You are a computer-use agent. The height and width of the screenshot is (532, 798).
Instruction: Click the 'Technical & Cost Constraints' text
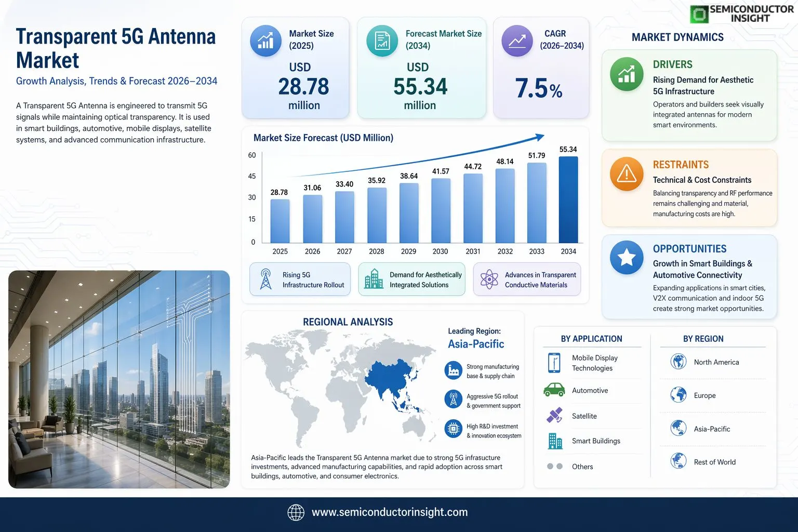[x=702, y=180]
